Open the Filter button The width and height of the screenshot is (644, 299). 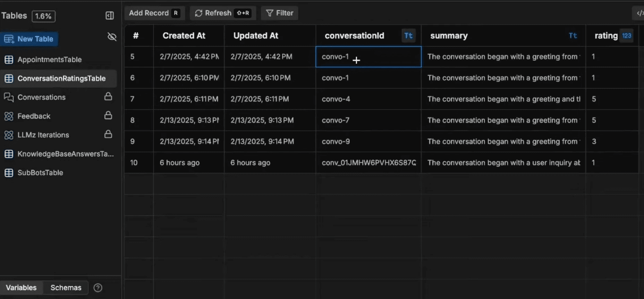(279, 13)
